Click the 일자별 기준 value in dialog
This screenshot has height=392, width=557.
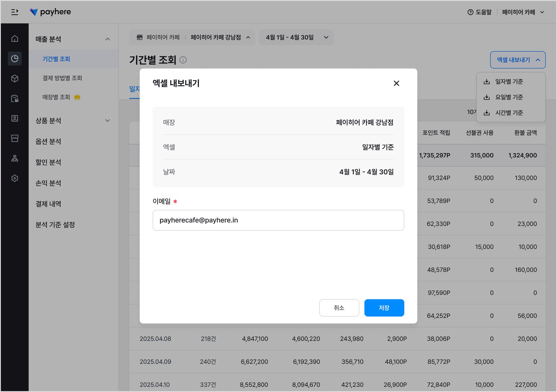378,147
